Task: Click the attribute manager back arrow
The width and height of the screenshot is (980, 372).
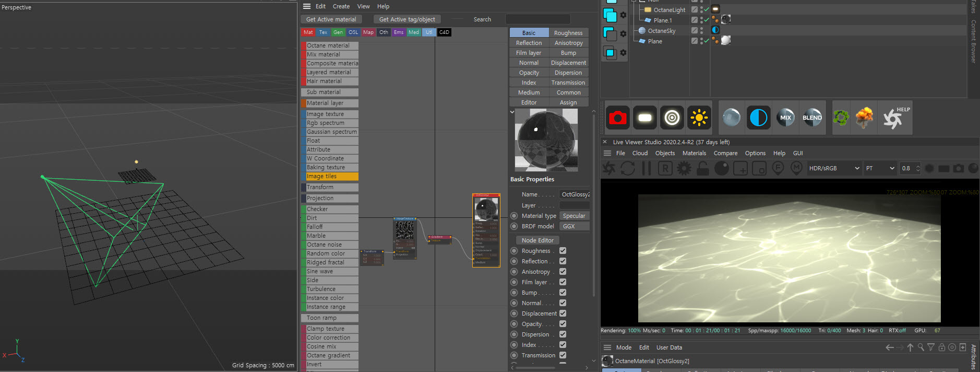Action: pos(890,347)
